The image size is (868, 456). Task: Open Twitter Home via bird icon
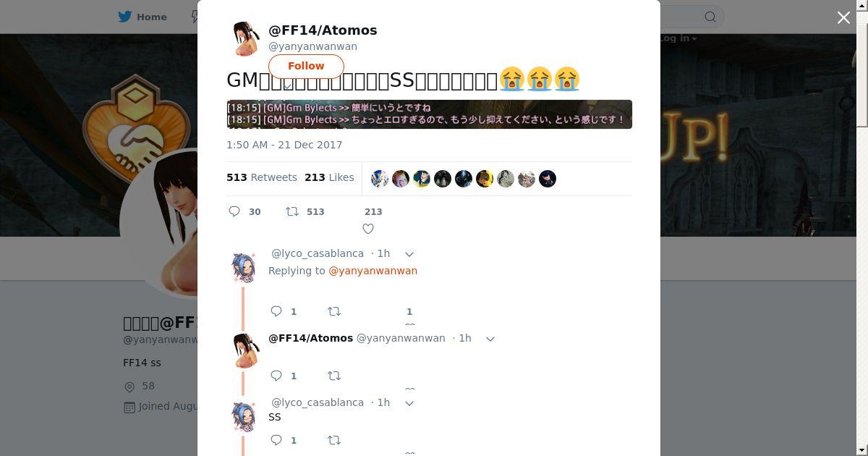126,17
